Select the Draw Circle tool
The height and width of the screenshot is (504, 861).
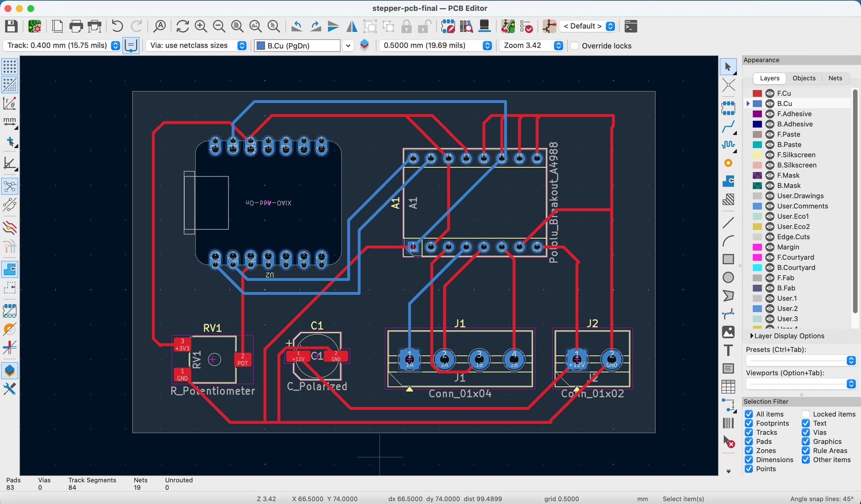tap(728, 278)
